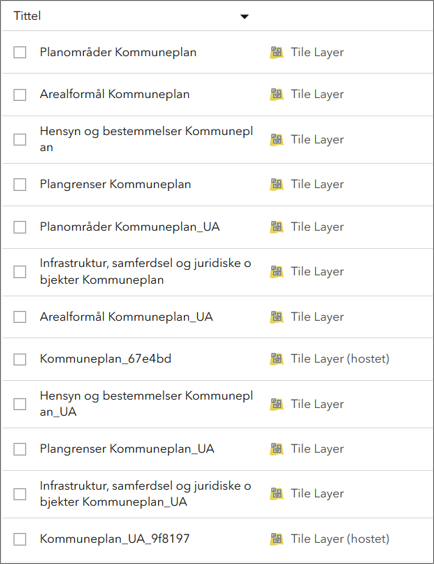
Task: Click tile layer icon for Arealformål Kommuneplan
Action: point(277,94)
